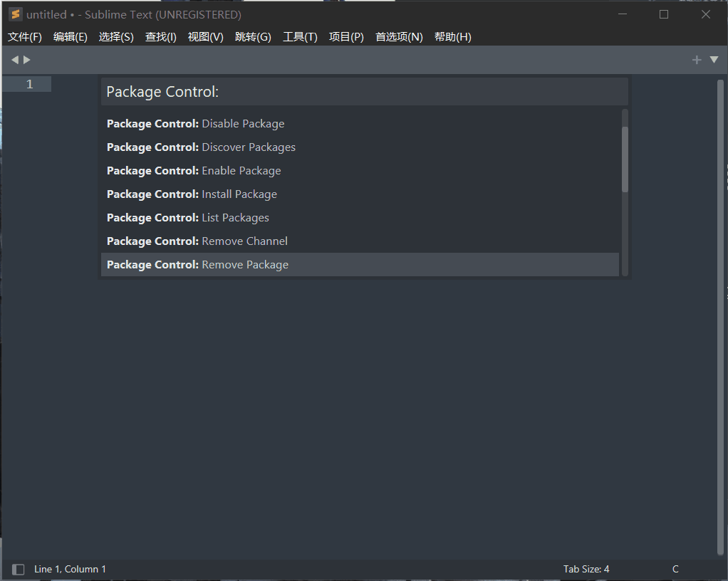Viewport: 728px width, 581px height.
Task: Open the tab list dropdown arrow
Action: pos(714,59)
